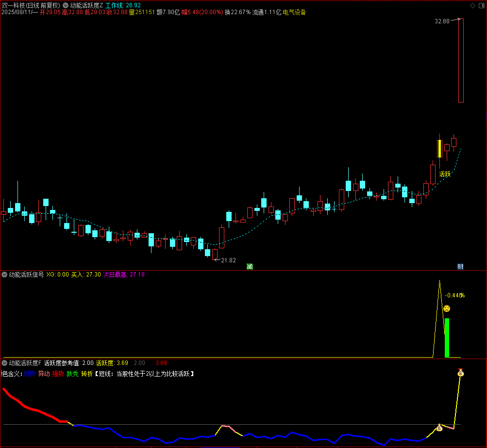Click the sad face signal icon

coord(447,309)
